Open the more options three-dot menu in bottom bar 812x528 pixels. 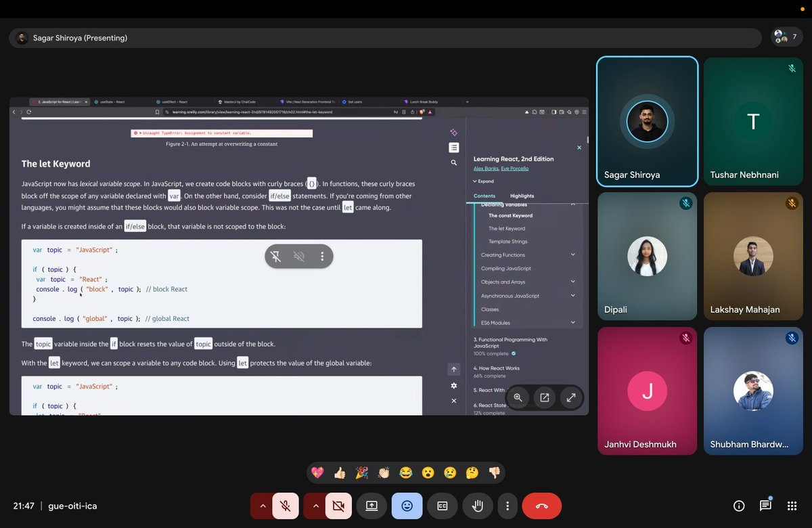(507, 506)
